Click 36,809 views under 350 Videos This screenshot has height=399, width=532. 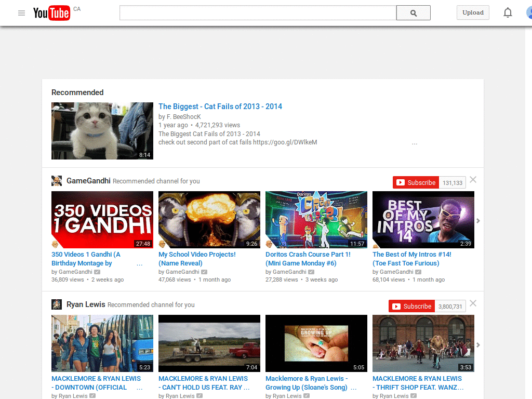coord(68,280)
